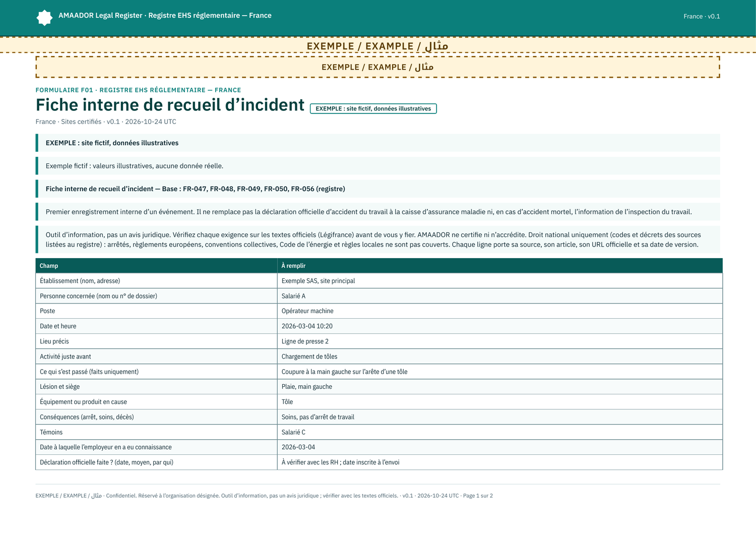Click the value 'Plaie, main gauche'
756x535 pixels.
pyautogui.click(x=307, y=387)
